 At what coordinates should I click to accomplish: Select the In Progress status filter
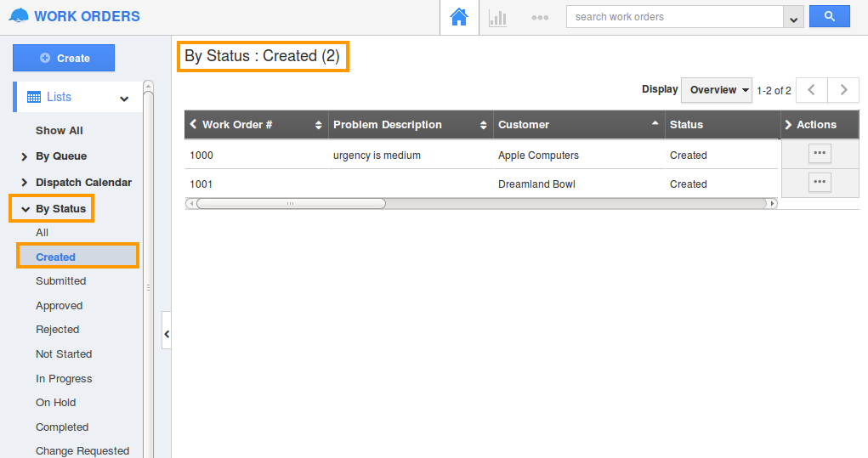click(64, 379)
